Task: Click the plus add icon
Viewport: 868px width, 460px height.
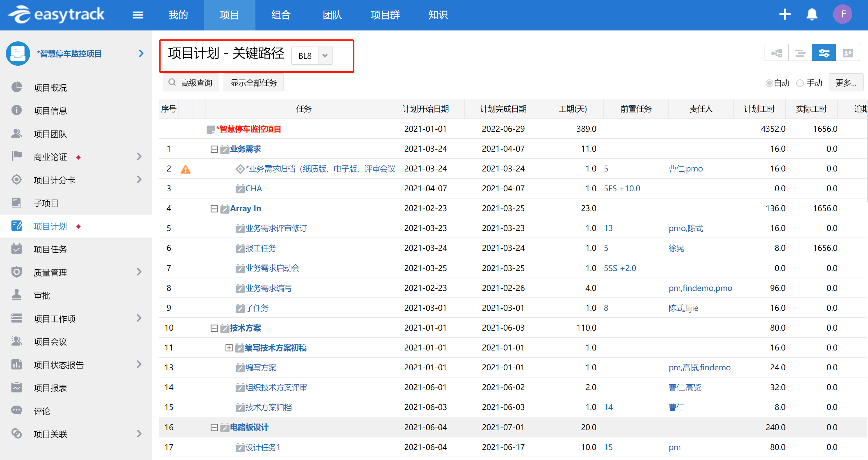Action: tap(784, 14)
